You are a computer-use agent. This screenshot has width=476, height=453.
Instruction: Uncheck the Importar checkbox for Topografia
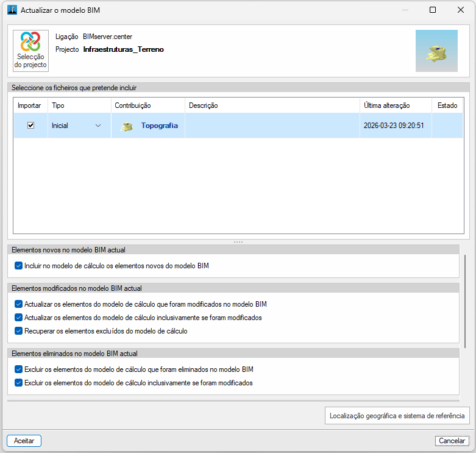point(30,126)
